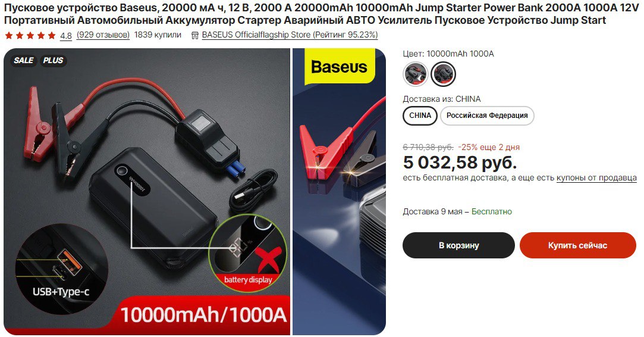
Task: Click the USB+Type-c port inset
Action: [x=61, y=263]
